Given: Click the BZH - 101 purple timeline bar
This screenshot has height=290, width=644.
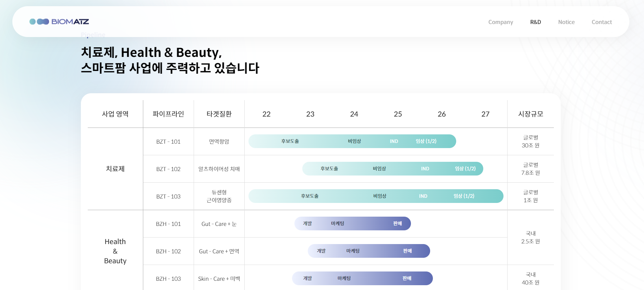Looking at the screenshot, I should [x=352, y=223].
